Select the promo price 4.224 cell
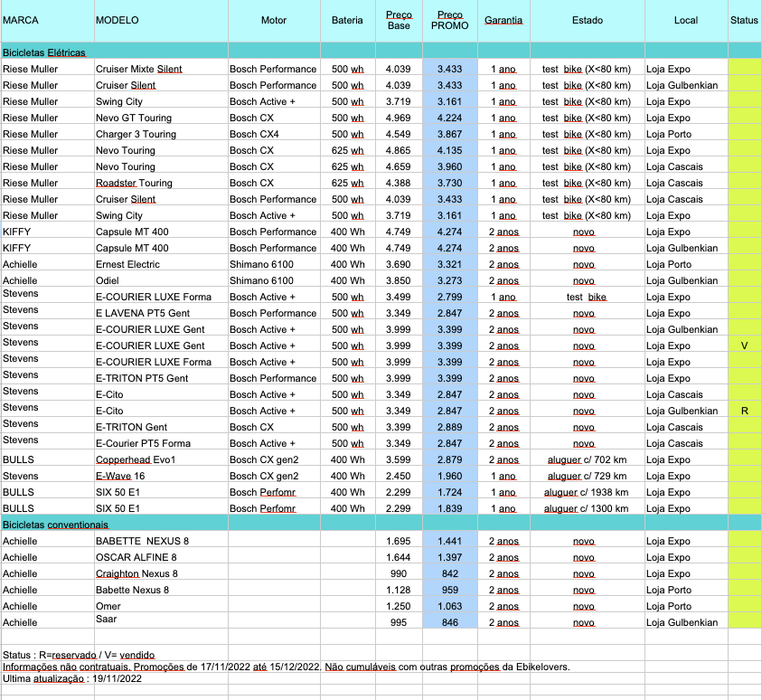This screenshot has width=762, height=700. pos(449,118)
